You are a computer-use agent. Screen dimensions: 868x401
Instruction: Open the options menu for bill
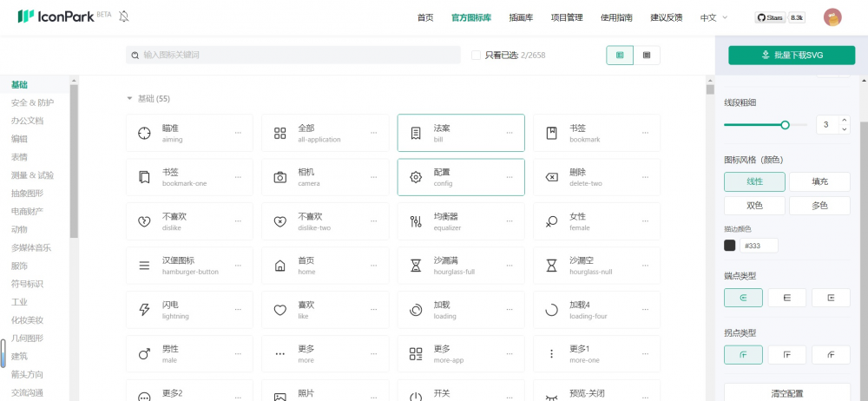510,133
